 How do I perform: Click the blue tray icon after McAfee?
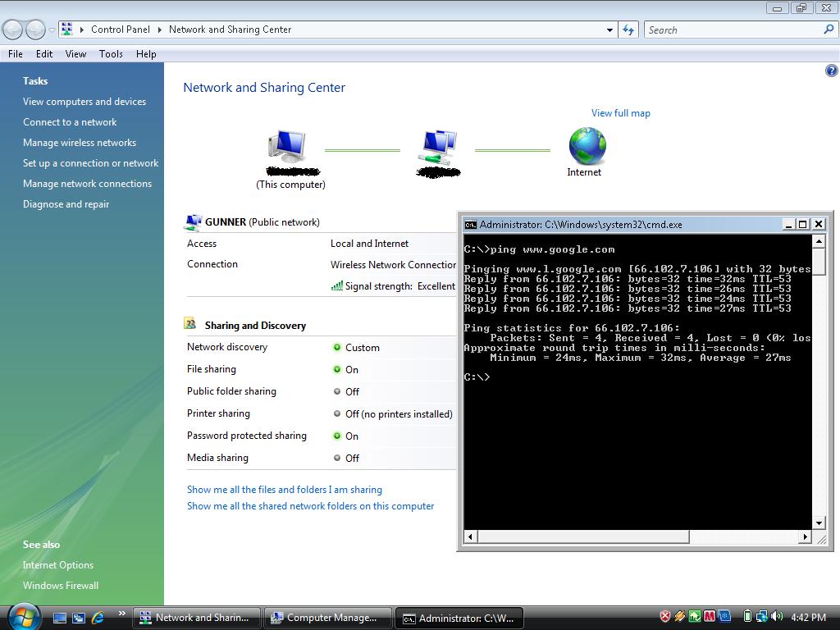[724, 617]
